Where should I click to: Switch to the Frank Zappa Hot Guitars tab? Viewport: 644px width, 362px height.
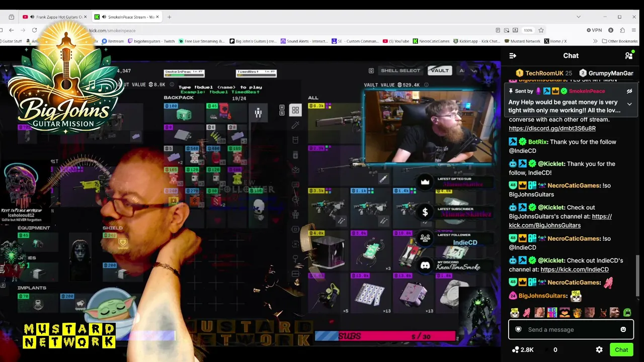54,17
